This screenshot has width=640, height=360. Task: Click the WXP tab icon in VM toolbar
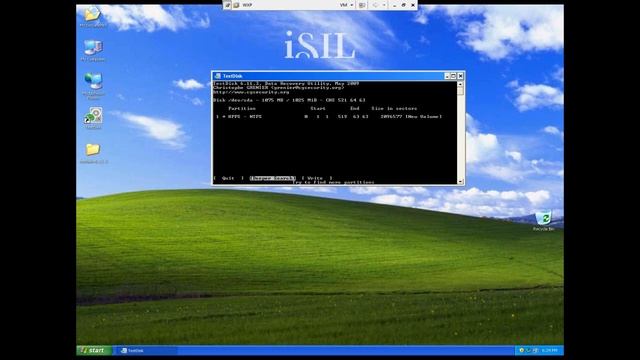[x=236, y=5]
